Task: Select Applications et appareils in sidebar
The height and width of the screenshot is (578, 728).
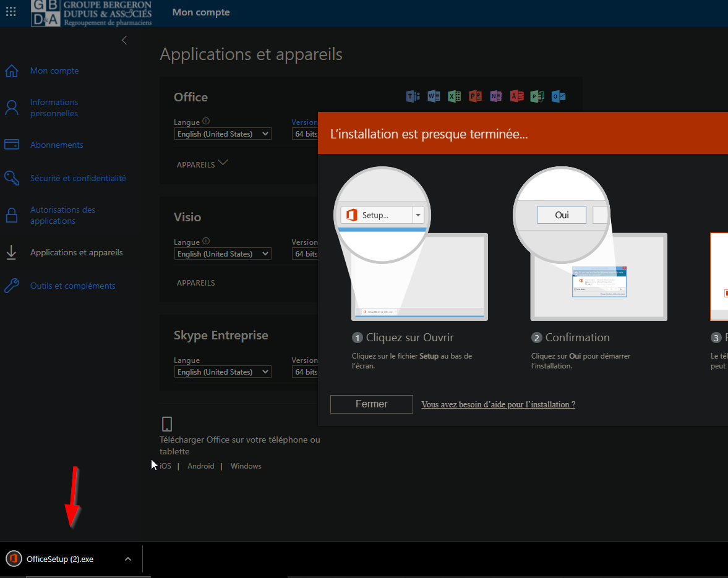Action: (77, 252)
